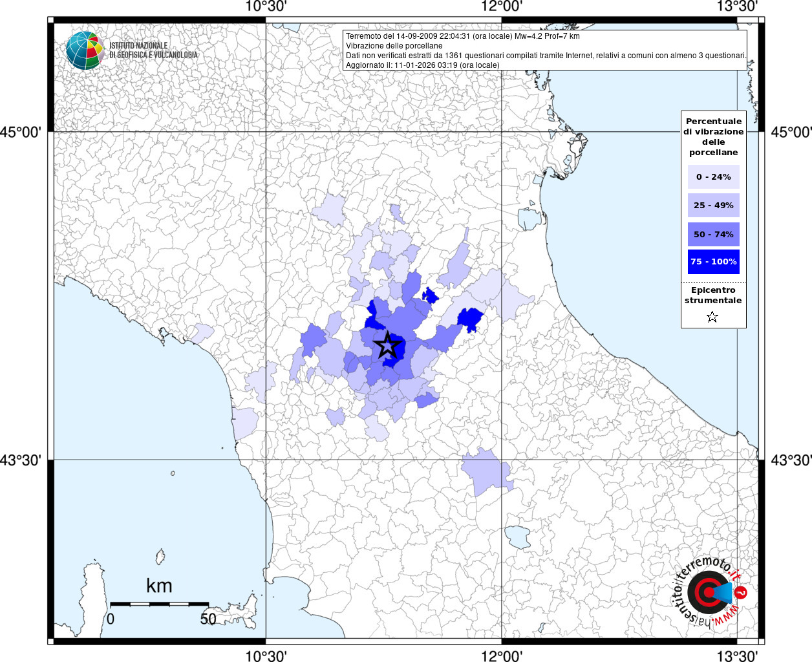Click the right 45°00' latitude label
The image size is (812, 662).
(x=791, y=133)
